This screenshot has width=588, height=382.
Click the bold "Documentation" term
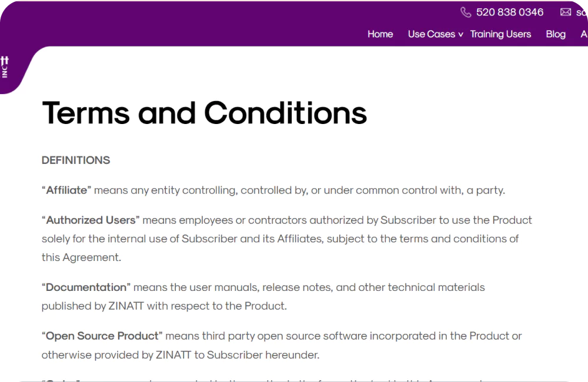tap(86, 287)
